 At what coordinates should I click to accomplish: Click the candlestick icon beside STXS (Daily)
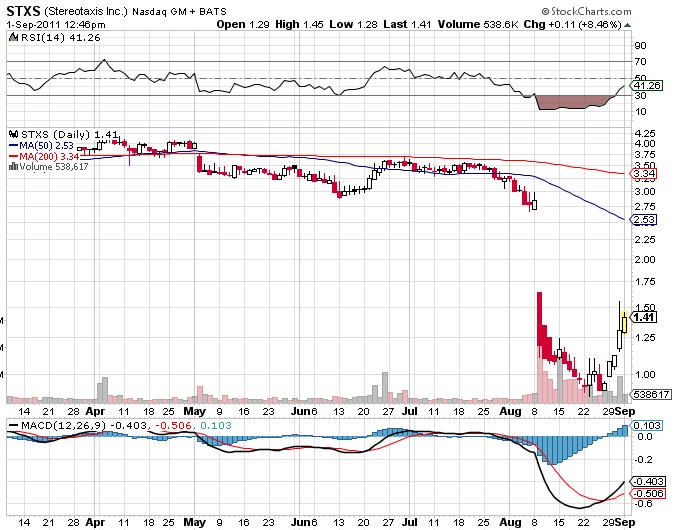[13, 134]
